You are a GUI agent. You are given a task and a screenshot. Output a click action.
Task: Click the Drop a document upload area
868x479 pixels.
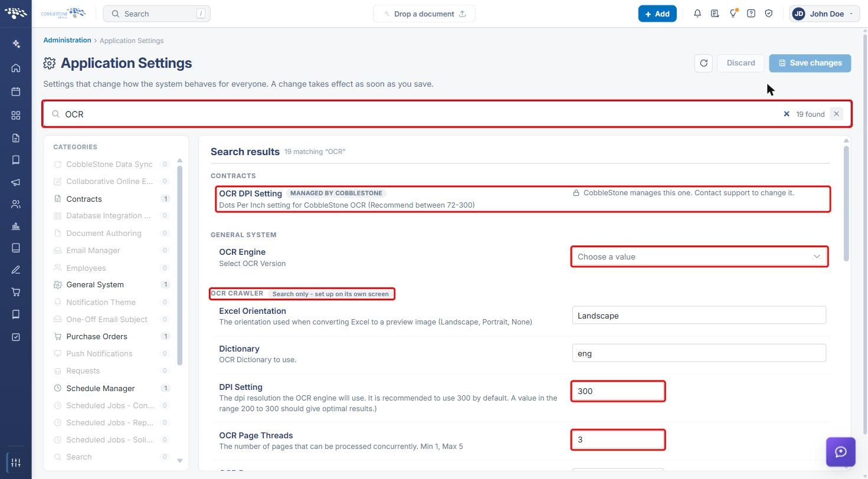pos(424,14)
